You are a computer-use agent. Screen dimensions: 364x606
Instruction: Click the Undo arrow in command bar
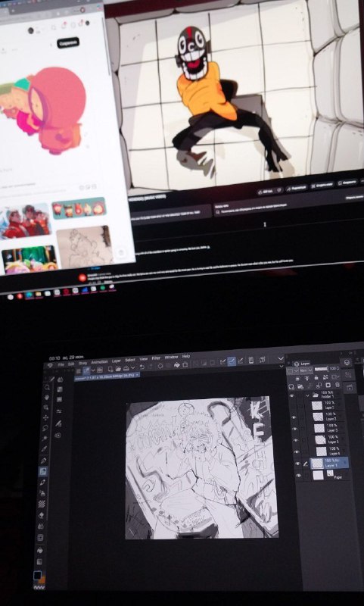point(142,367)
